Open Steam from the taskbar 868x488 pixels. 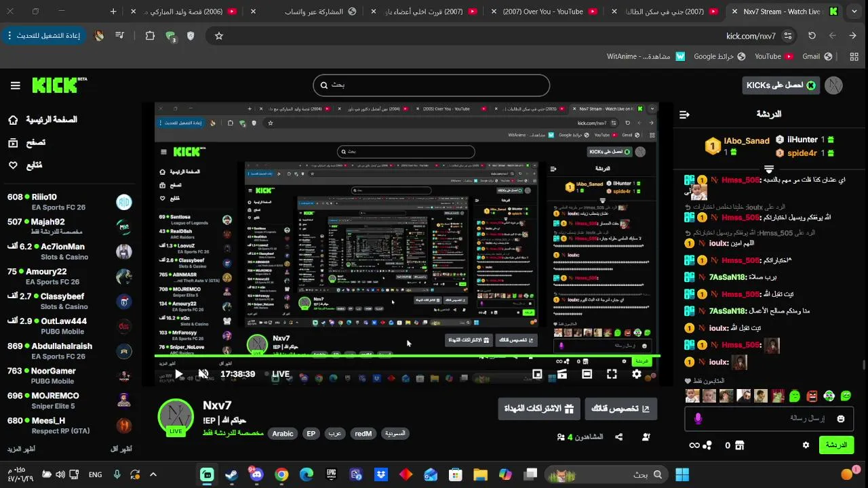232,474
